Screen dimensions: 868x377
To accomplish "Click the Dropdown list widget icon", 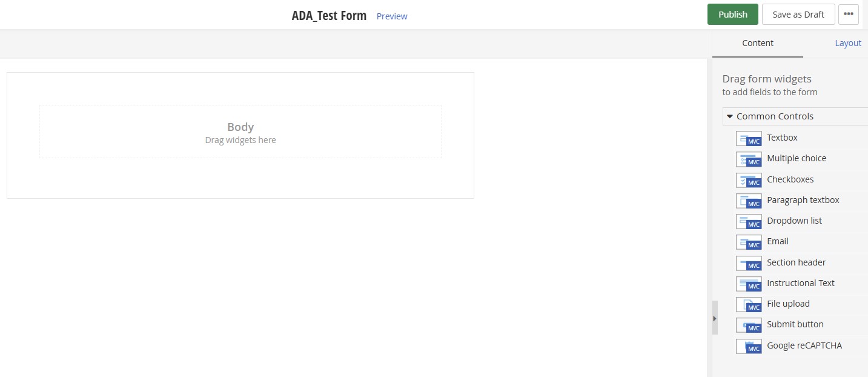I will [749, 221].
